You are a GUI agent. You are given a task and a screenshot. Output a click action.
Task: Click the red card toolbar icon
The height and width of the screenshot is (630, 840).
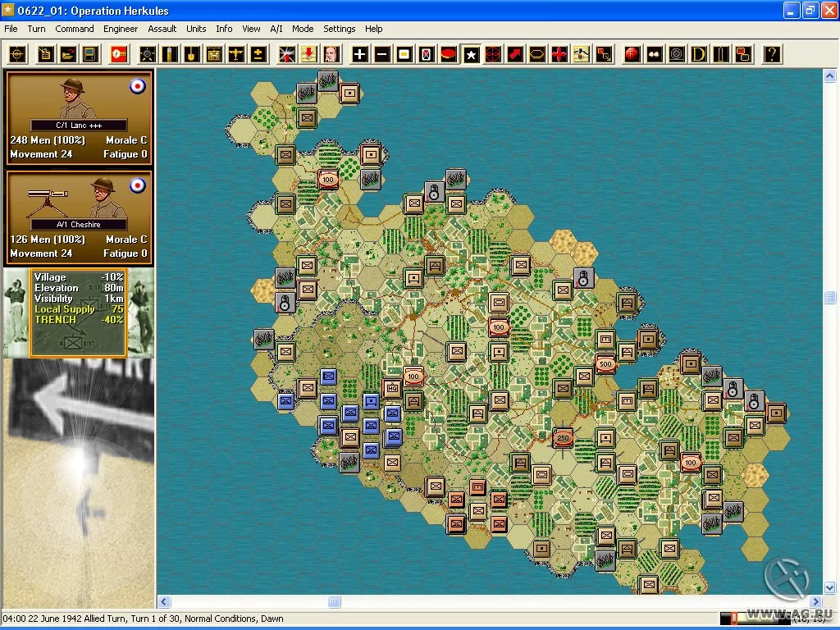point(427,54)
